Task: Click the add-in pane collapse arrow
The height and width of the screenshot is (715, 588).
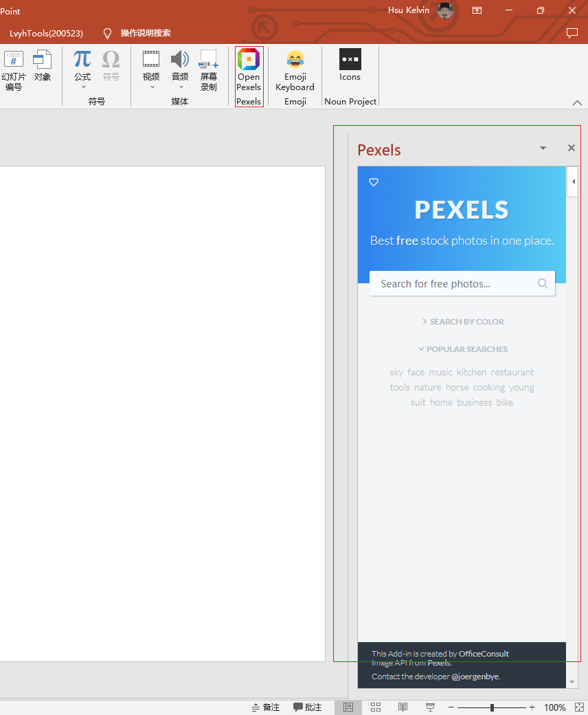Action: pos(573,181)
